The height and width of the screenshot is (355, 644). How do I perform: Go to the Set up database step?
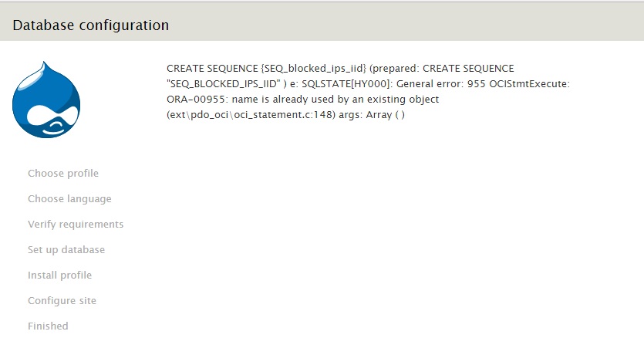tap(66, 250)
